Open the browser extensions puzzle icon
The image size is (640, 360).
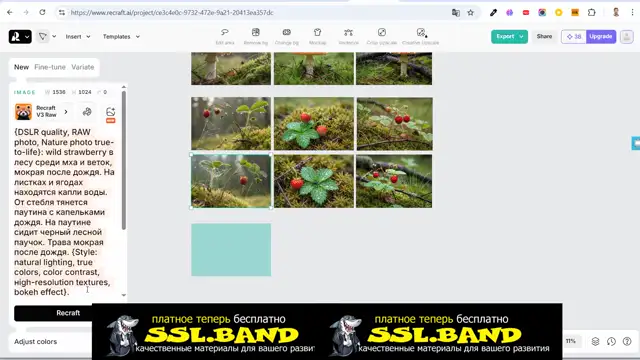pos(591,13)
